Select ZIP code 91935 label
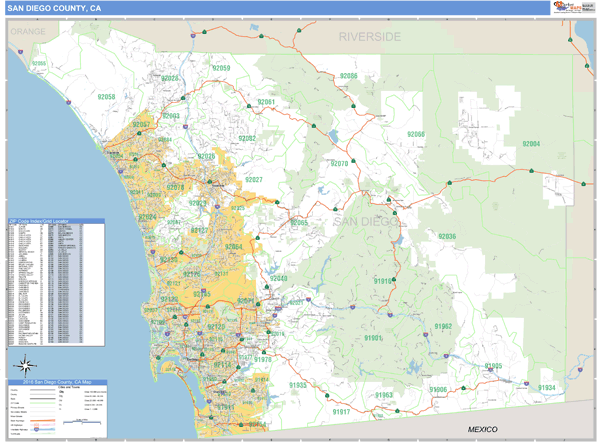 coord(298,385)
